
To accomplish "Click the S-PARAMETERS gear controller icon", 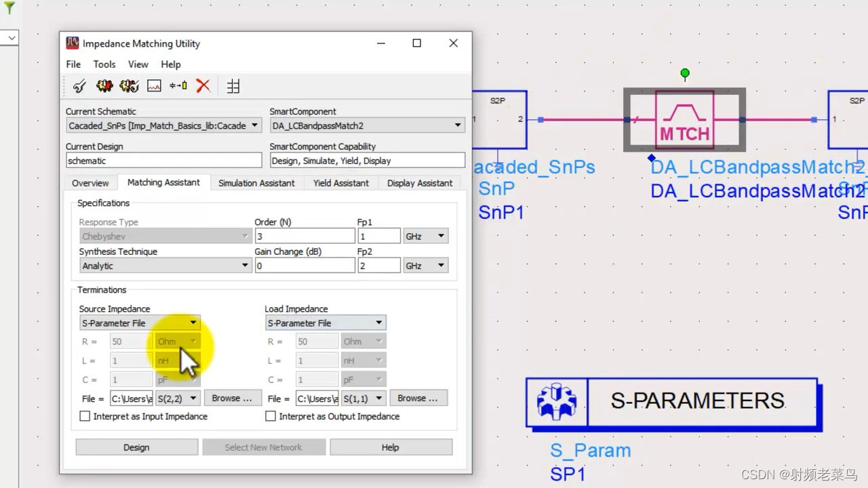I will (x=557, y=402).
